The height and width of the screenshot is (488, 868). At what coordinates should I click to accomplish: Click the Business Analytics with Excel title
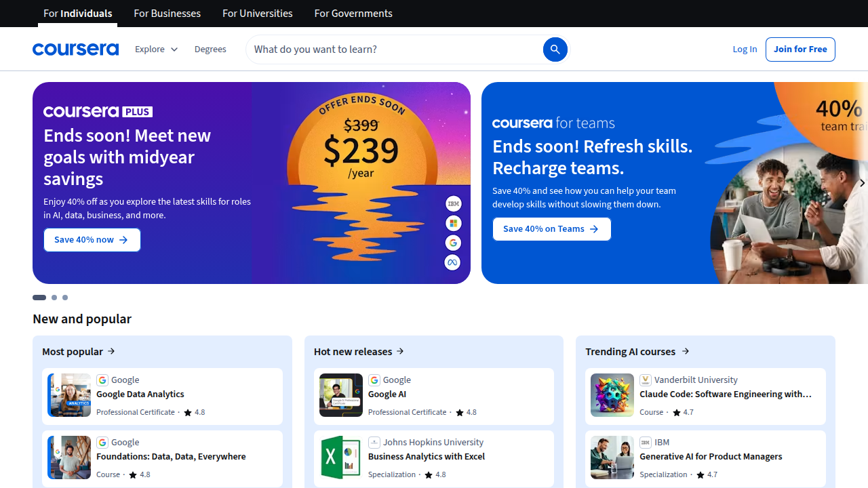point(427,457)
